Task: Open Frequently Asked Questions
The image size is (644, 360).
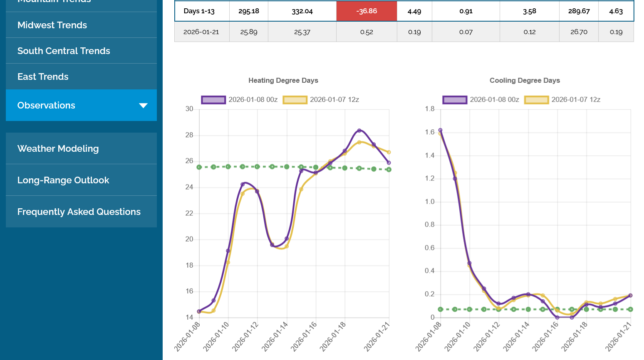Action: click(79, 212)
